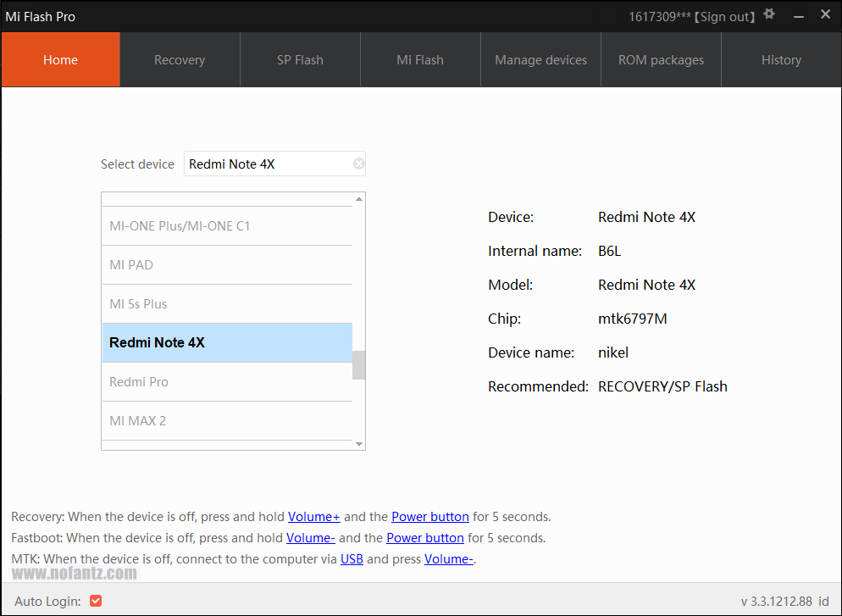Click Volume+ link in Recovery instructions
Viewport: 842px width, 616px height.
(x=314, y=517)
